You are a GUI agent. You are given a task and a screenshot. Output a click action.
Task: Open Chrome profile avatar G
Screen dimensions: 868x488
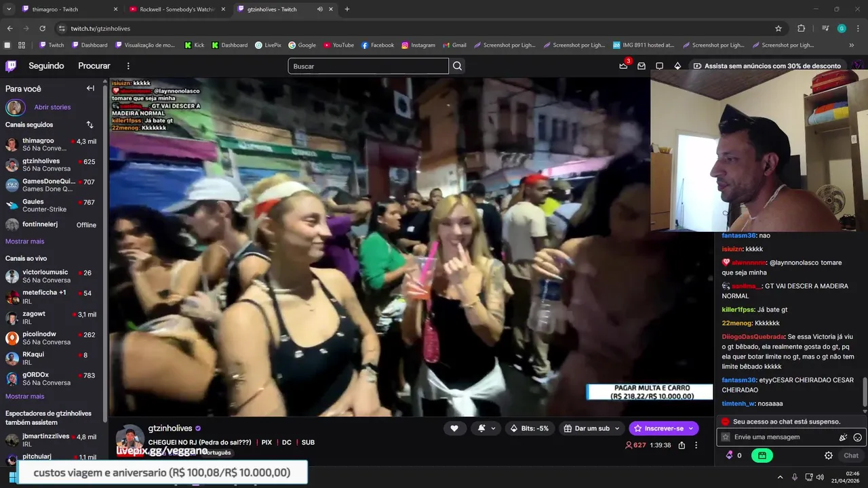point(842,28)
